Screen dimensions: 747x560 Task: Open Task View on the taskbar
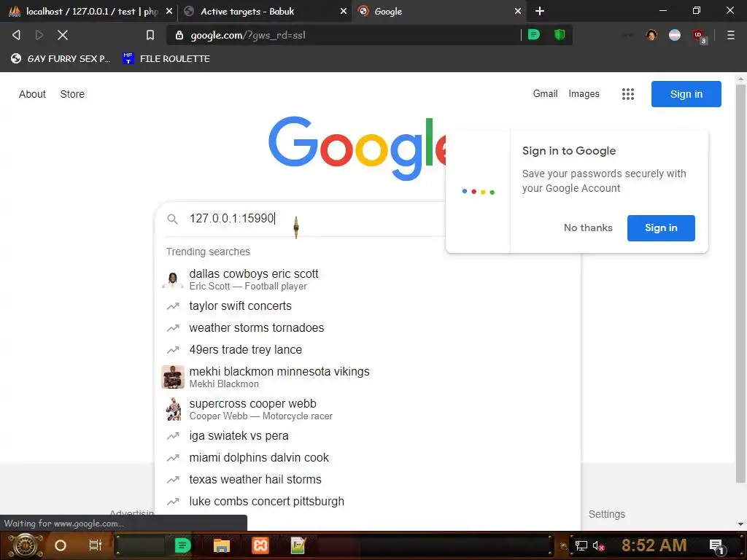click(x=96, y=545)
